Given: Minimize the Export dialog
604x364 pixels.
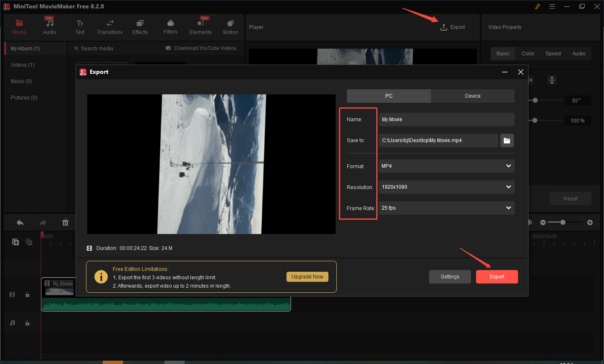Looking at the screenshot, I should pos(505,72).
